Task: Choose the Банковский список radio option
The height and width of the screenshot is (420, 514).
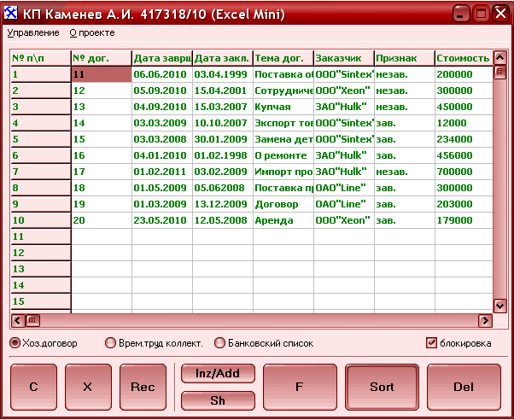Action: (220, 343)
